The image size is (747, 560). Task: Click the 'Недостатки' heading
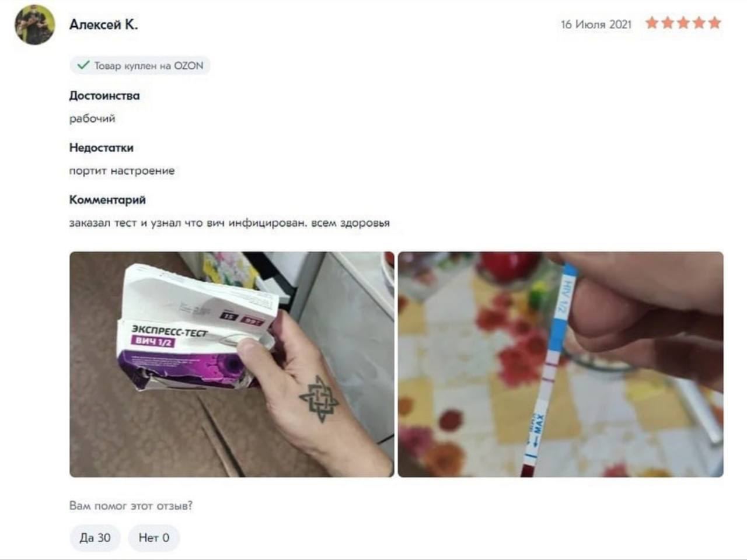pyautogui.click(x=102, y=148)
